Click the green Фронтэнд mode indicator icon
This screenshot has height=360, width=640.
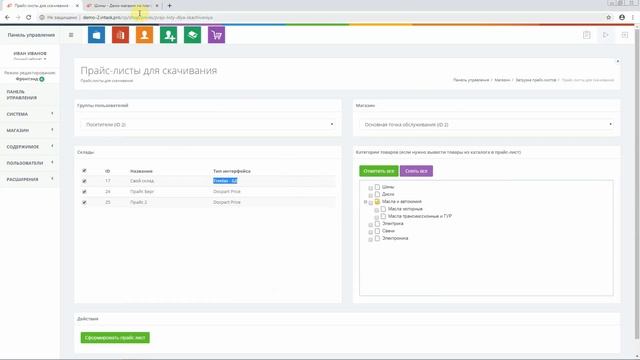tap(42, 79)
